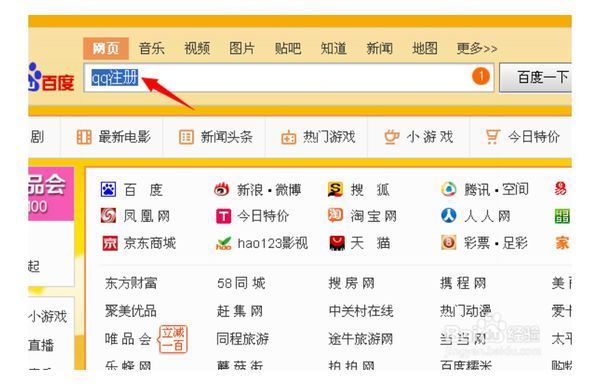This screenshot has width=600, height=391.
Task: Open the 淘宝网 link
Action: [373, 216]
